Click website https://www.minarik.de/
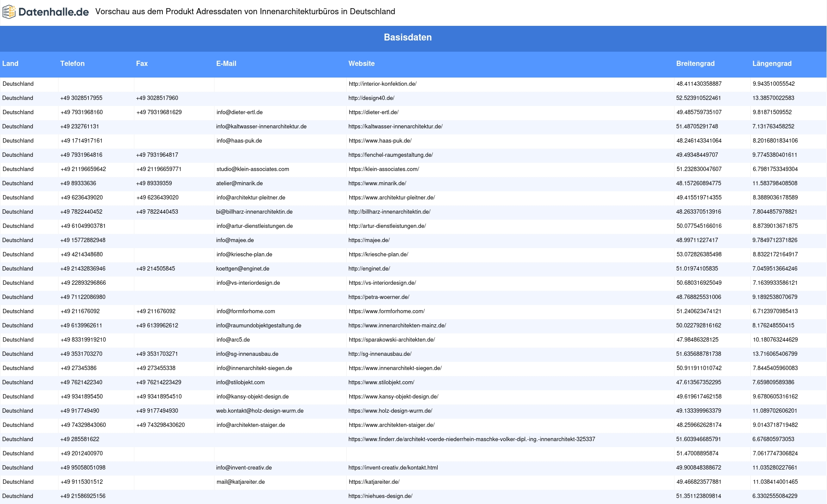This screenshot has height=504, width=827. 377,184
